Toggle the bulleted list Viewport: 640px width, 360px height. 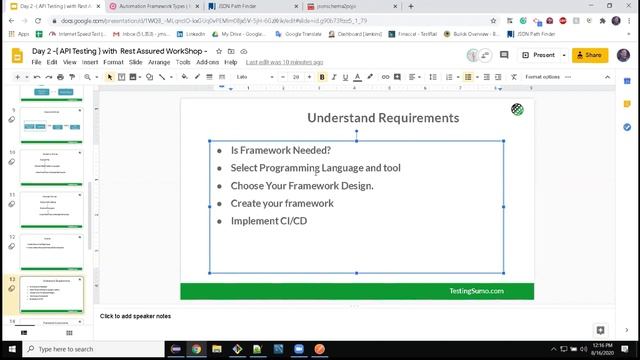[468, 77]
